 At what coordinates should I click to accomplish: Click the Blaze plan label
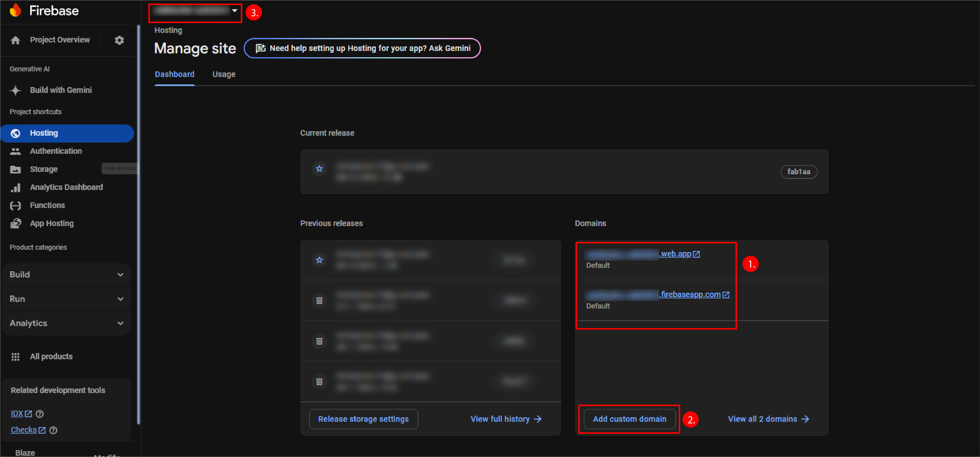click(x=25, y=453)
